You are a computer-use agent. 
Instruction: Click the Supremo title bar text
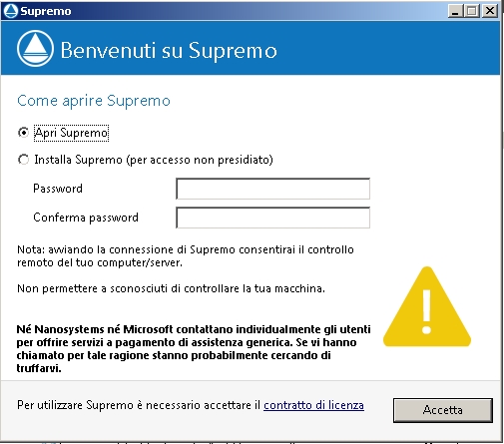pyautogui.click(x=46, y=11)
